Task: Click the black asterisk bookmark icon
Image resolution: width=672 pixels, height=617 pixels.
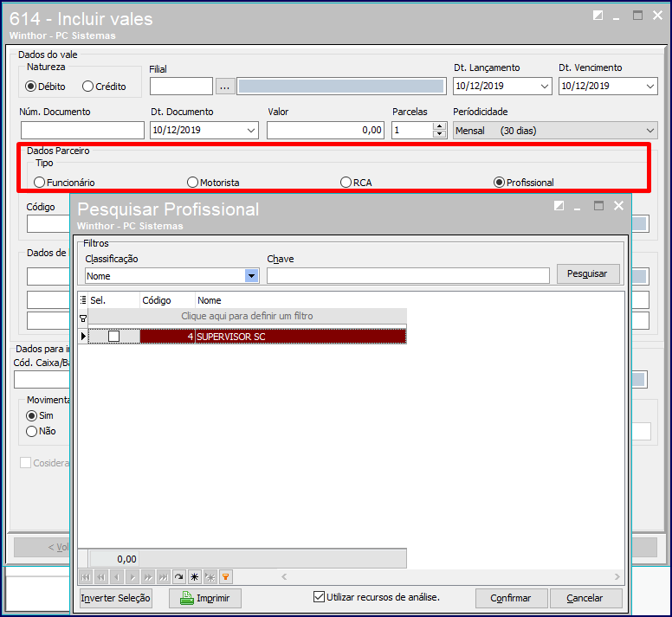Action: 195,577
